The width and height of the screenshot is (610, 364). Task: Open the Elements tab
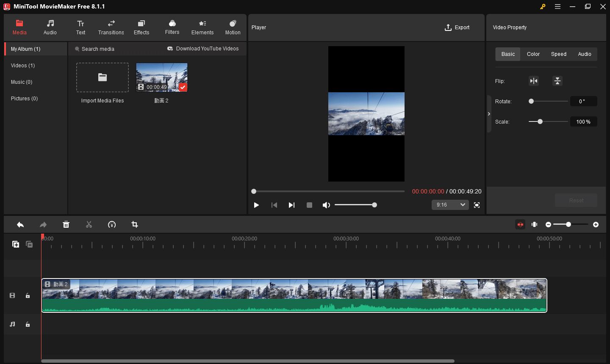point(202,28)
